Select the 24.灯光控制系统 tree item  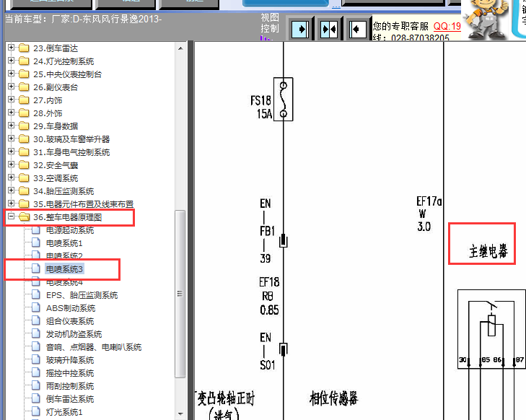point(63,61)
